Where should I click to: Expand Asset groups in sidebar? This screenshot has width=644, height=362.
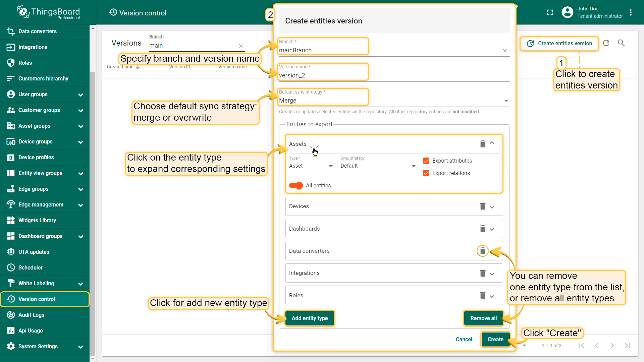tap(80, 126)
